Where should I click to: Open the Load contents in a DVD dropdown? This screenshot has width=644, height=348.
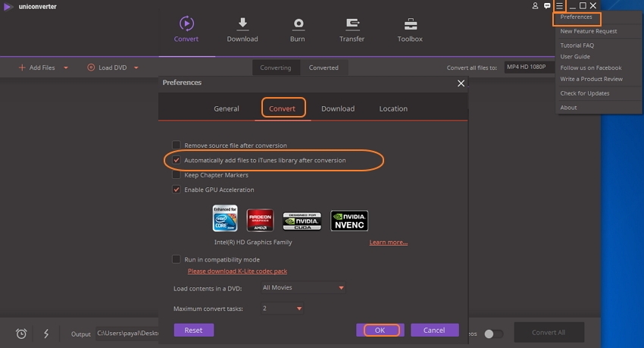coord(303,287)
